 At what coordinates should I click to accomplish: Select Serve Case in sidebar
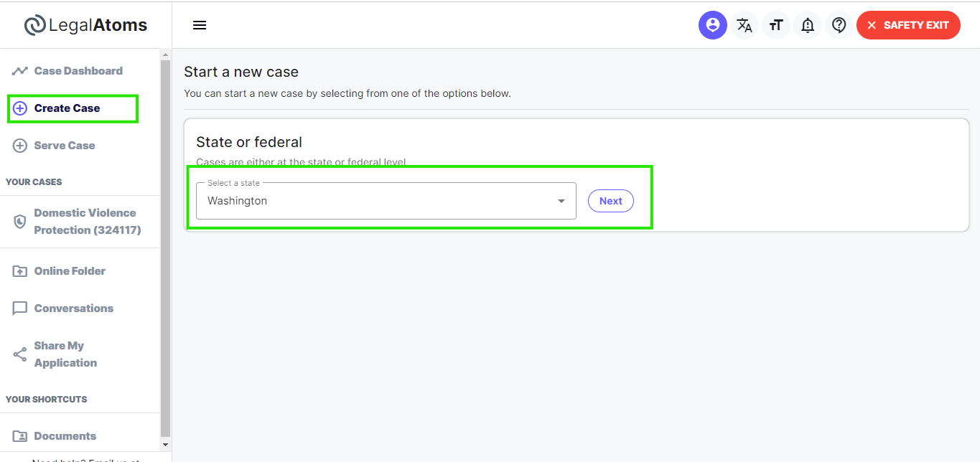click(55, 146)
